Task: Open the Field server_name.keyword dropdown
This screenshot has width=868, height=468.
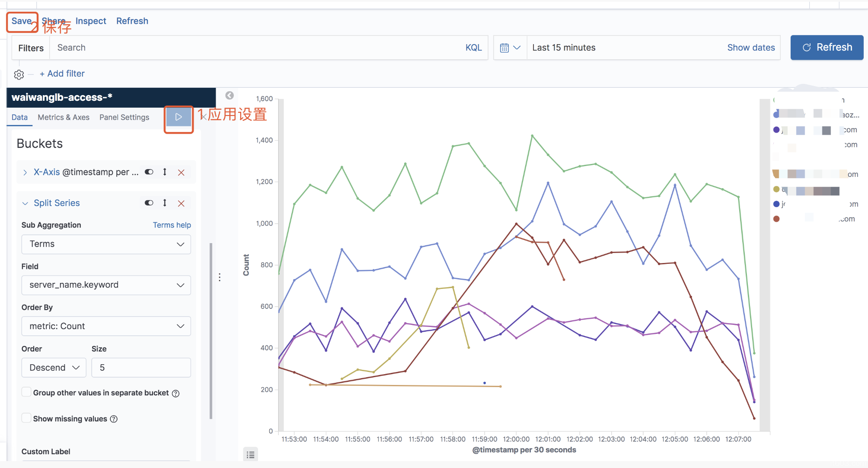Action: coord(106,285)
